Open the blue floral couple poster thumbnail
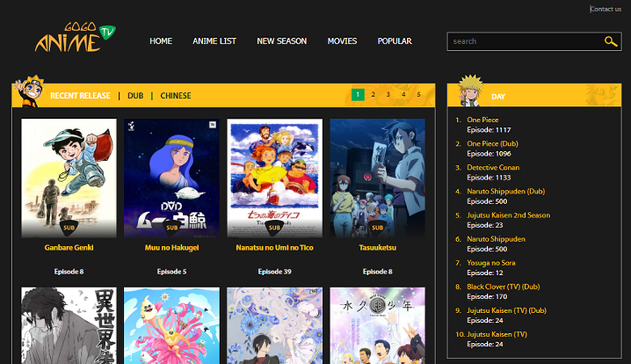Viewport: 631px width, 364px height. coord(274,325)
